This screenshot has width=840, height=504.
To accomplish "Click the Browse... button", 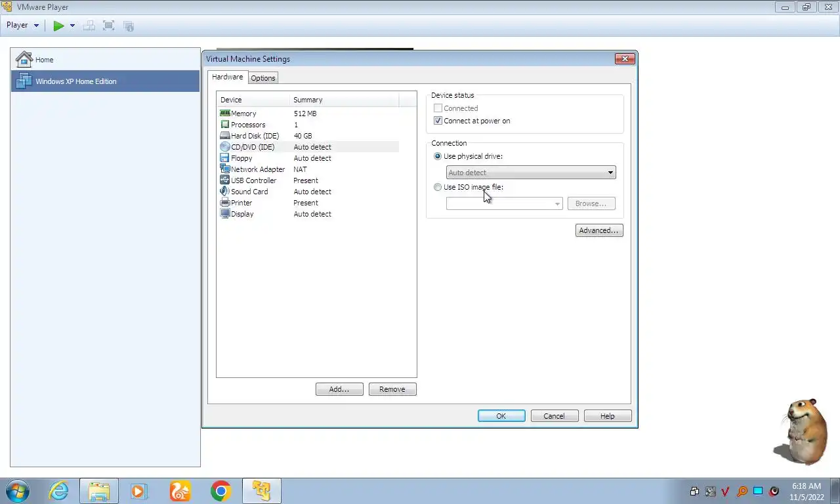I will point(591,203).
